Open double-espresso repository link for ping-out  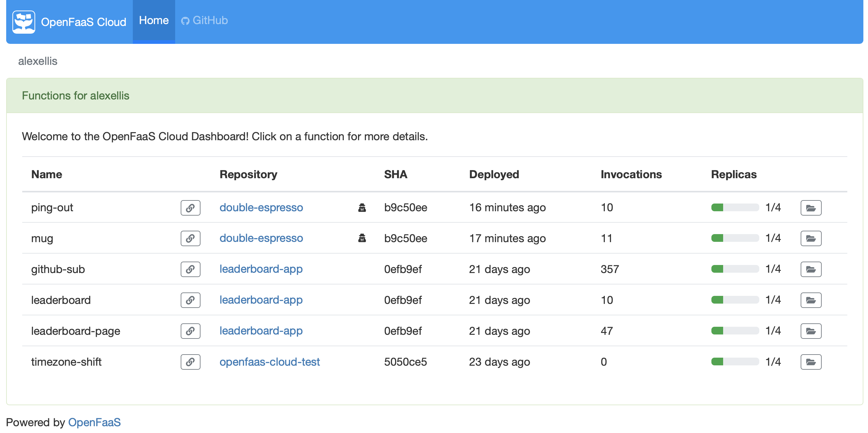point(261,208)
